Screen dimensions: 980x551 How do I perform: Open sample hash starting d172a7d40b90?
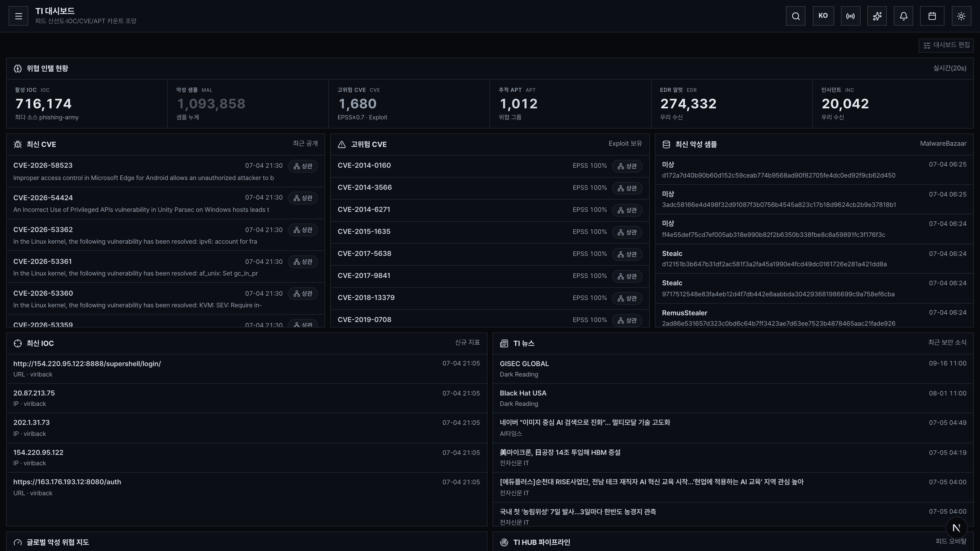[814, 170]
